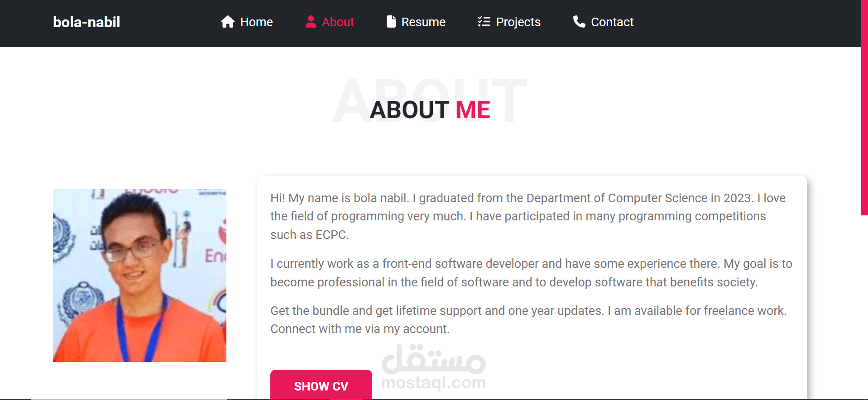Click the paragraph mentioning ECPC competitions
The width and height of the screenshot is (868, 400).
[528, 216]
